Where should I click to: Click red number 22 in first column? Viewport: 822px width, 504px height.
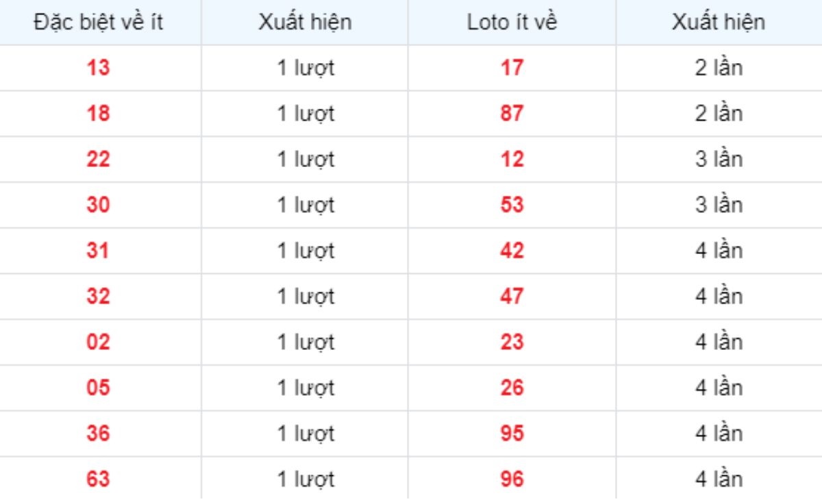pyautogui.click(x=98, y=160)
